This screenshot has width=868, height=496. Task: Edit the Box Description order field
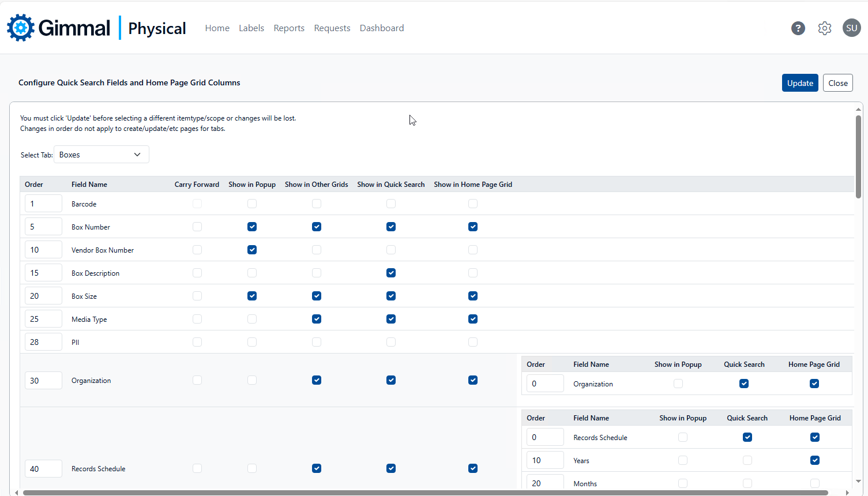pyautogui.click(x=43, y=273)
